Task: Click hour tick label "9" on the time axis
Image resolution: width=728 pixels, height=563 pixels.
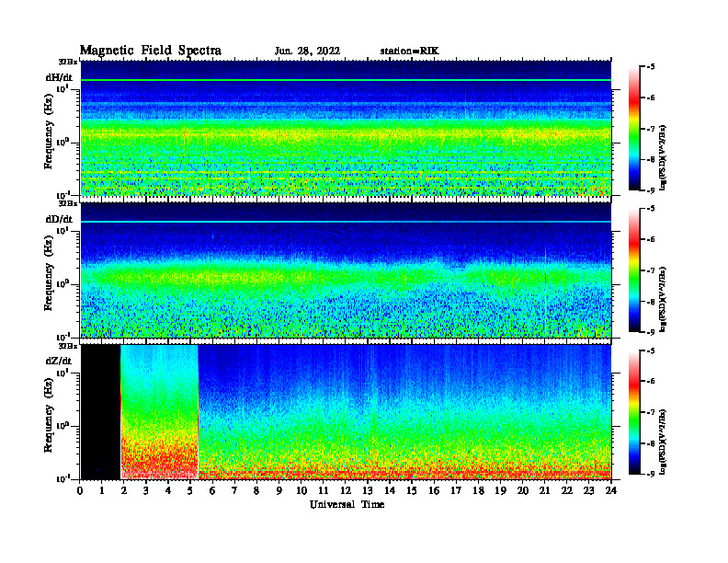Action: (x=279, y=491)
